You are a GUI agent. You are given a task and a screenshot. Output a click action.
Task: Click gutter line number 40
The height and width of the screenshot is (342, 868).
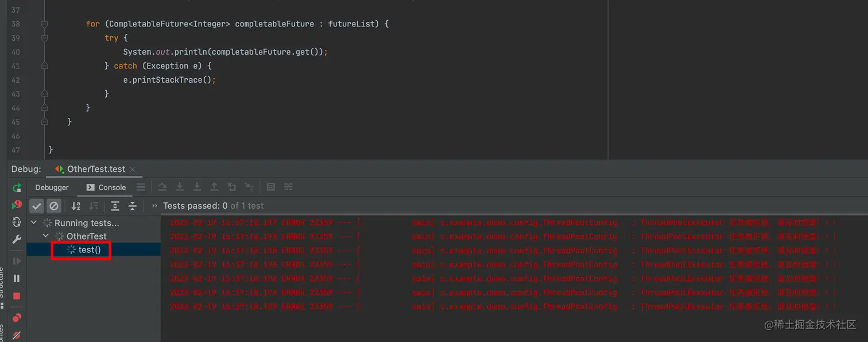[15, 52]
